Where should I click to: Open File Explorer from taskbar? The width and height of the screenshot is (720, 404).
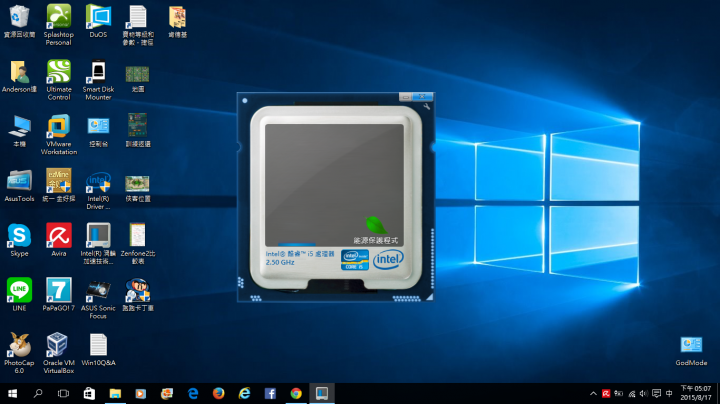[x=115, y=393]
